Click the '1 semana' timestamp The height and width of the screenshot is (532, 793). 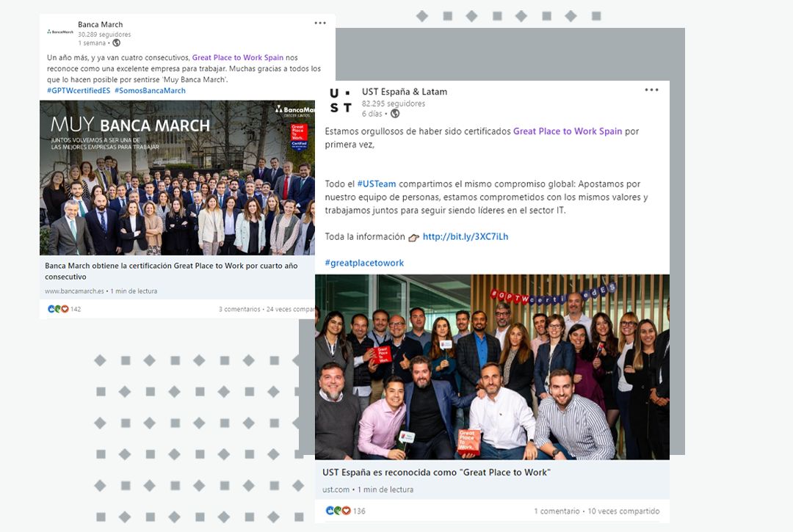point(92,43)
